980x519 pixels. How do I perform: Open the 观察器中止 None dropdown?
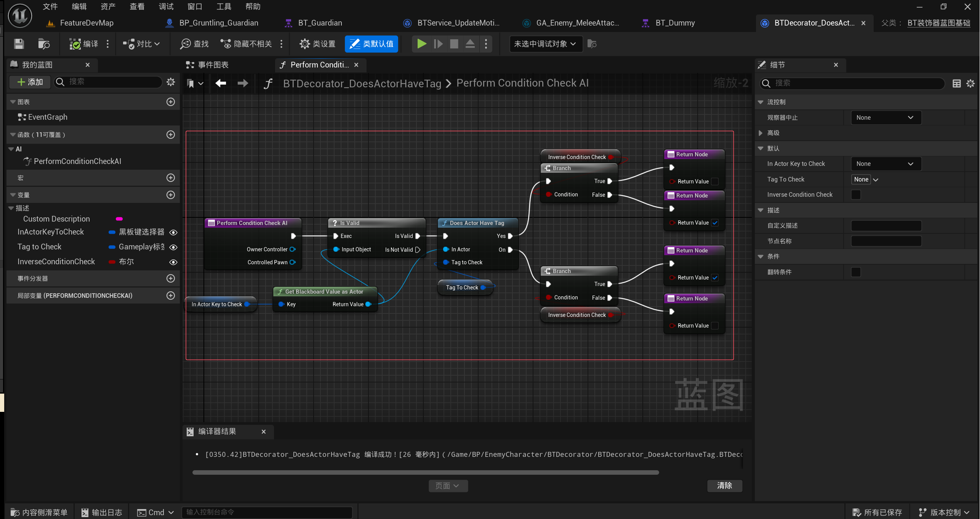click(886, 117)
